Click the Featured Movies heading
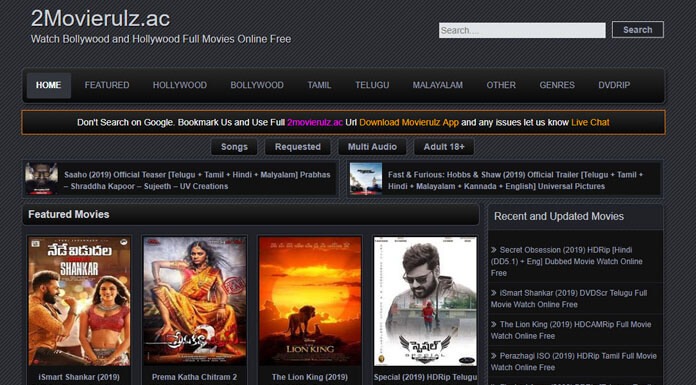The image size is (696, 385). [x=69, y=214]
